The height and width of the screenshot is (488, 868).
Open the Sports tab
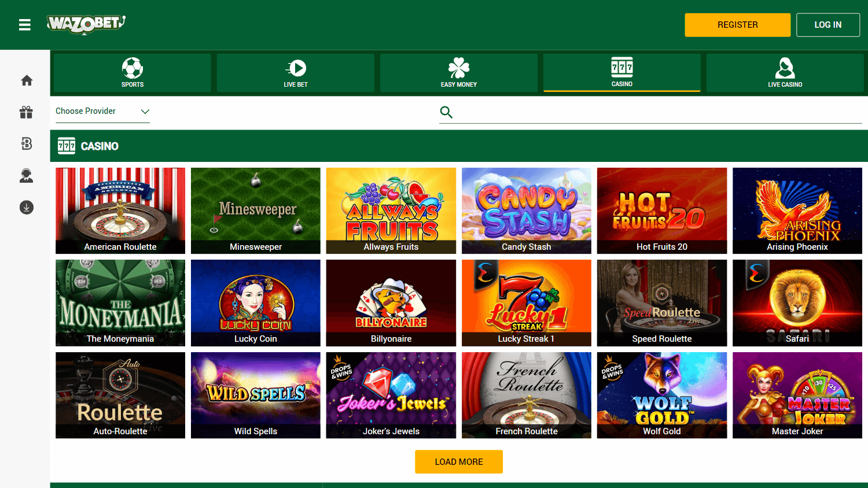pyautogui.click(x=133, y=73)
